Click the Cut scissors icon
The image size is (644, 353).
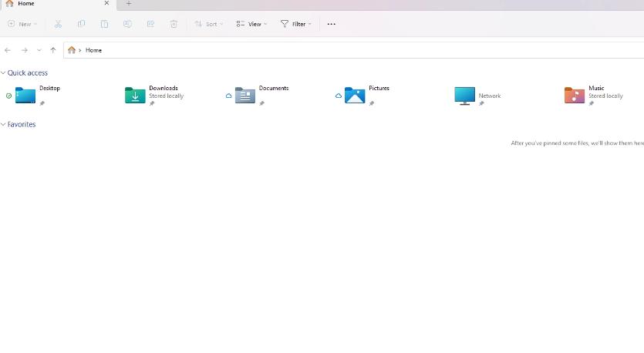tap(58, 24)
